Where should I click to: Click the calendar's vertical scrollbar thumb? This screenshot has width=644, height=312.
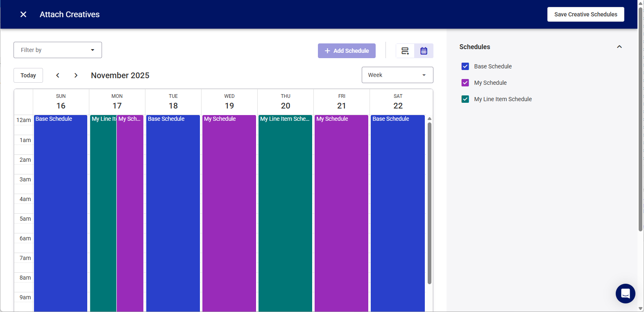429,203
